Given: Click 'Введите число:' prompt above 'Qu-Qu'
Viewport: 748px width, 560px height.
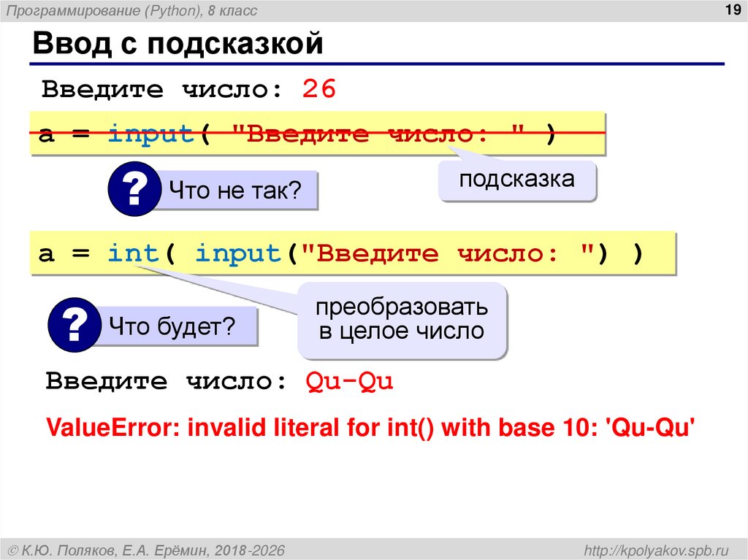Looking at the screenshot, I should coord(167,380).
